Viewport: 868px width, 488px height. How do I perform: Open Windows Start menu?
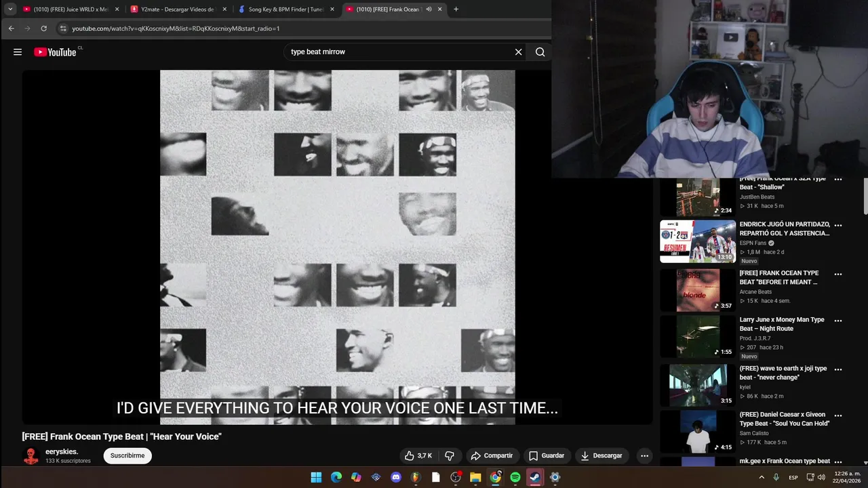pos(316,477)
